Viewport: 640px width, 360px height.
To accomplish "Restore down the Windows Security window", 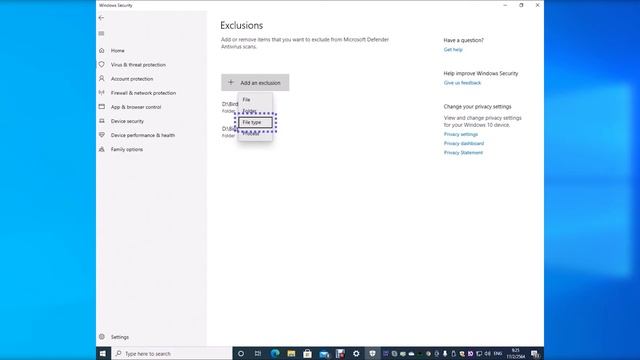I will [x=521, y=5].
